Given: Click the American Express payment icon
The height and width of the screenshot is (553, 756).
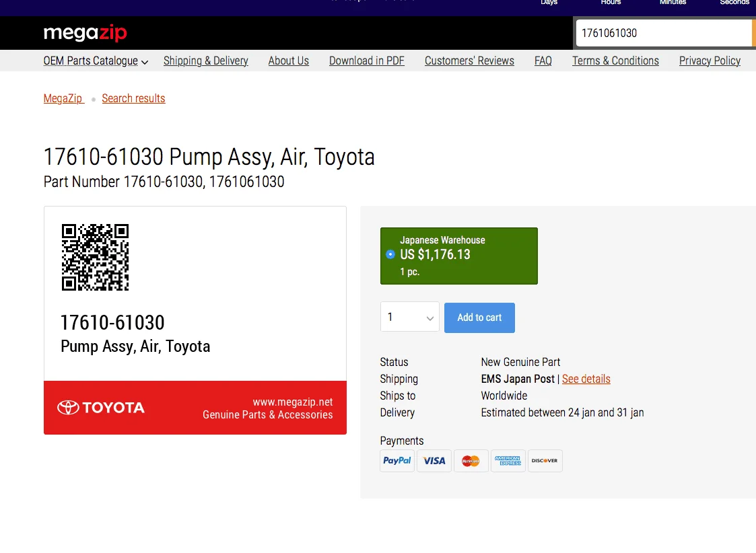Looking at the screenshot, I should (508, 461).
